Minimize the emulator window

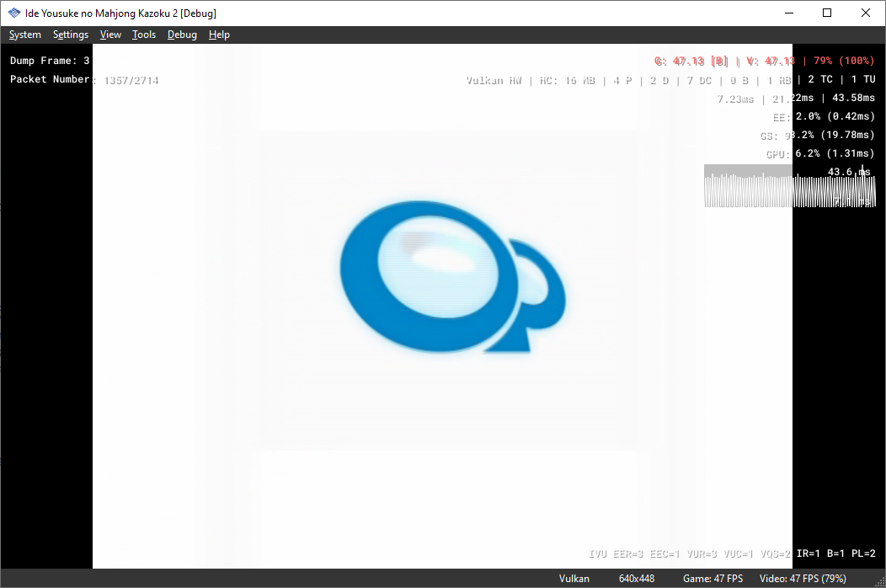(x=789, y=13)
